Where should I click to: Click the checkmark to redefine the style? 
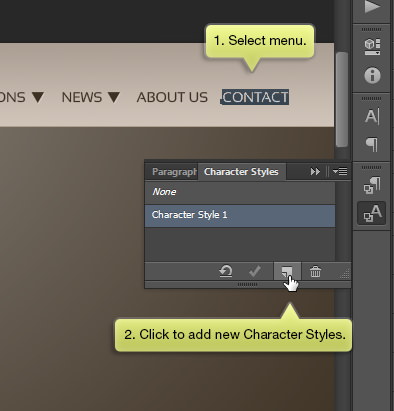coord(255,271)
